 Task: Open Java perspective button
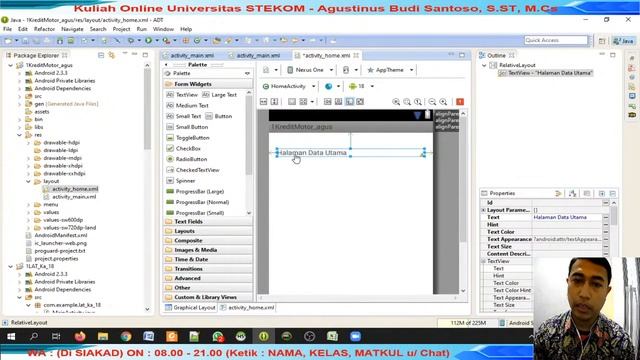(x=623, y=40)
